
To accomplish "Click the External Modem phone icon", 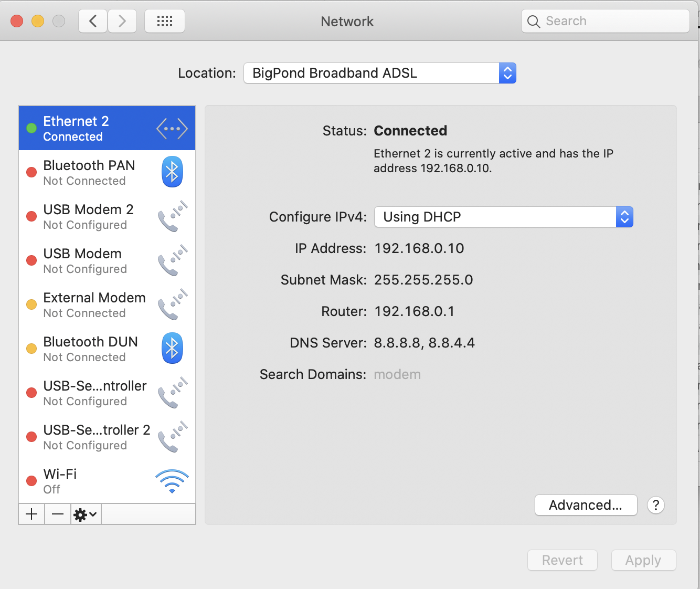I will [173, 304].
